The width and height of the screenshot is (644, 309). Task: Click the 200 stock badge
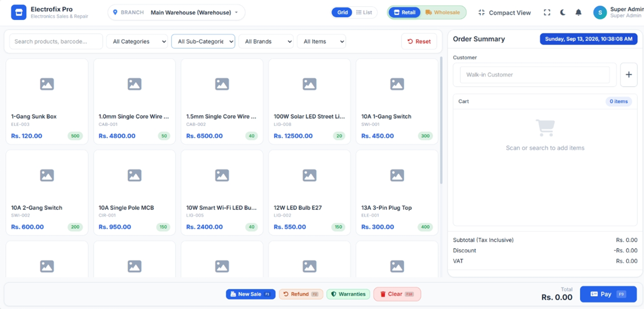tap(75, 227)
